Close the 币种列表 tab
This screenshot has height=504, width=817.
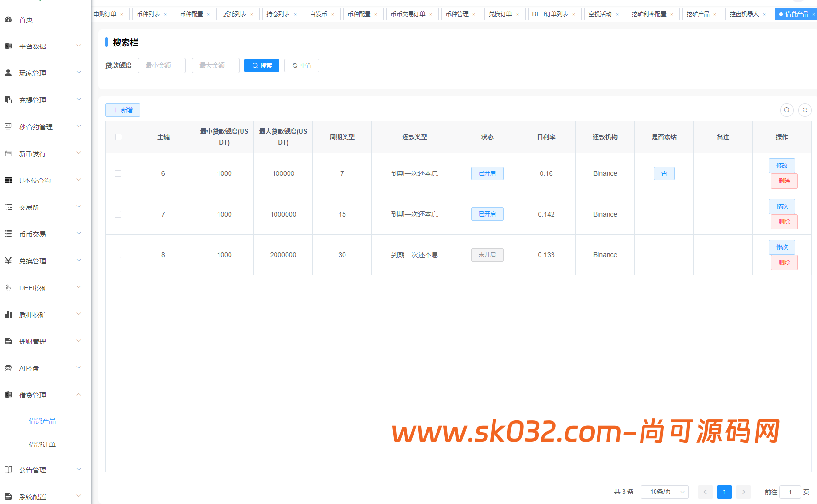point(165,14)
